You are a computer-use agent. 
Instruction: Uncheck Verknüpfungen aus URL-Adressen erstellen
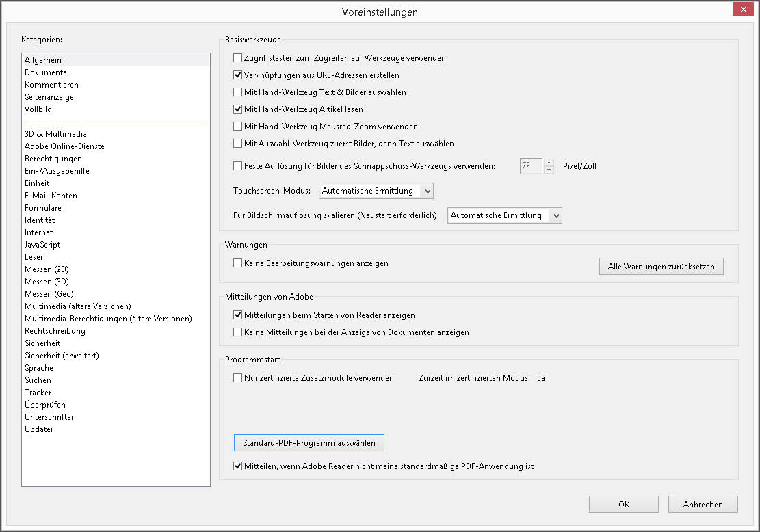pyautogui.click(x=238, y=75)
